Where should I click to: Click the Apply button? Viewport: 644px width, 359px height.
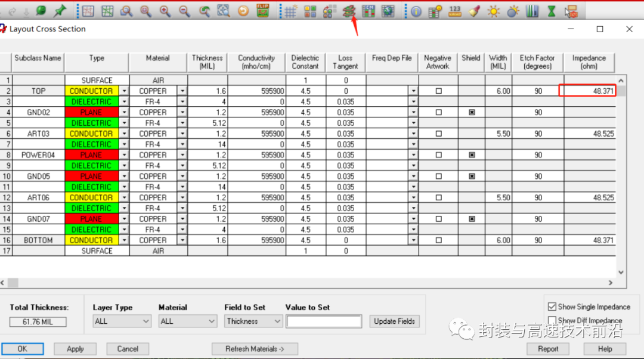(75, 349)
